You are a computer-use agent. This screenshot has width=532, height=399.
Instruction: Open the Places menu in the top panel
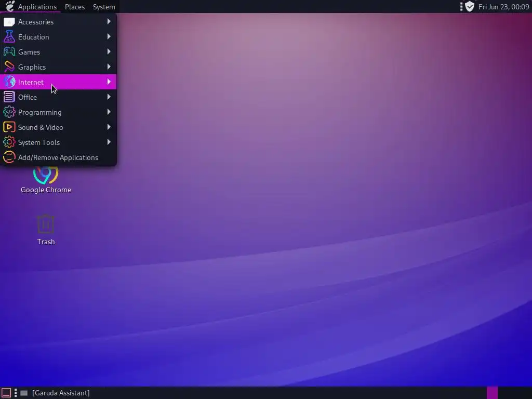pos(75,7)
